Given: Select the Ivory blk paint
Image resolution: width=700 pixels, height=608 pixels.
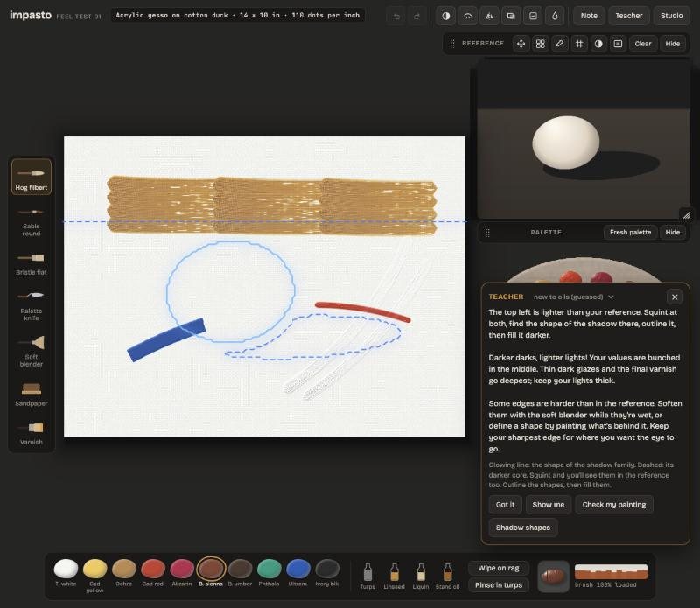Looking at the screenshot, I should click(327, 573).
